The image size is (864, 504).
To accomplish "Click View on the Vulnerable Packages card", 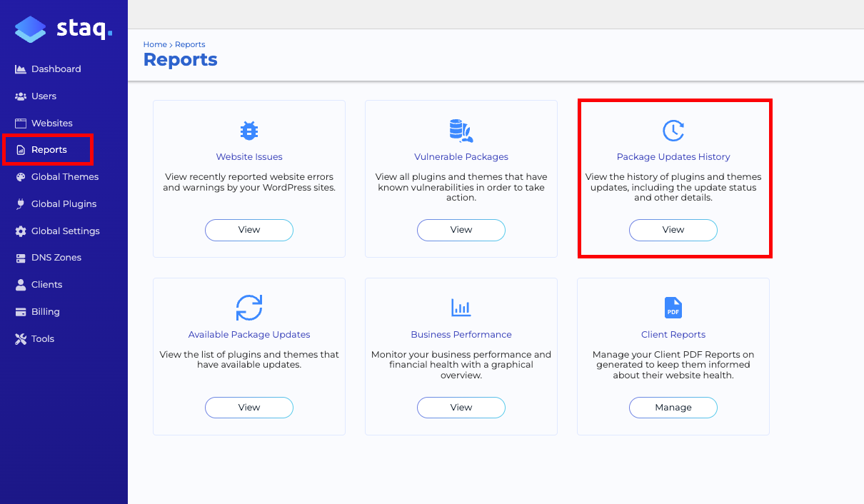I will click(x=461, y=230).
